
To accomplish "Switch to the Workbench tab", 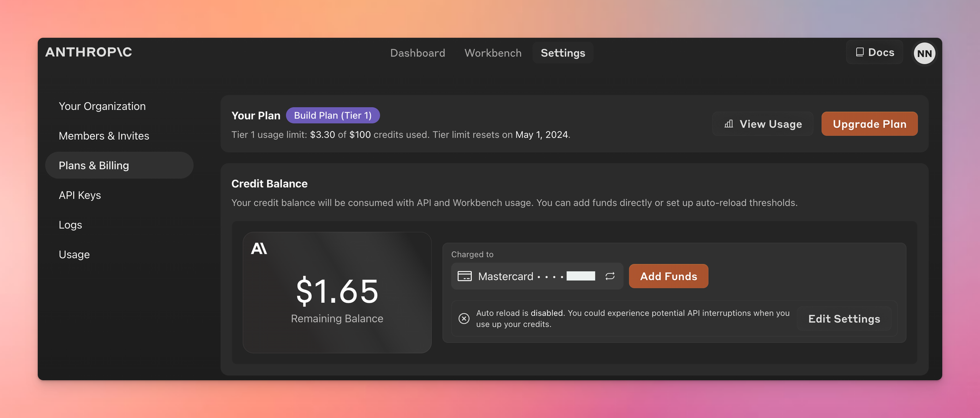I will pos(493,53).
